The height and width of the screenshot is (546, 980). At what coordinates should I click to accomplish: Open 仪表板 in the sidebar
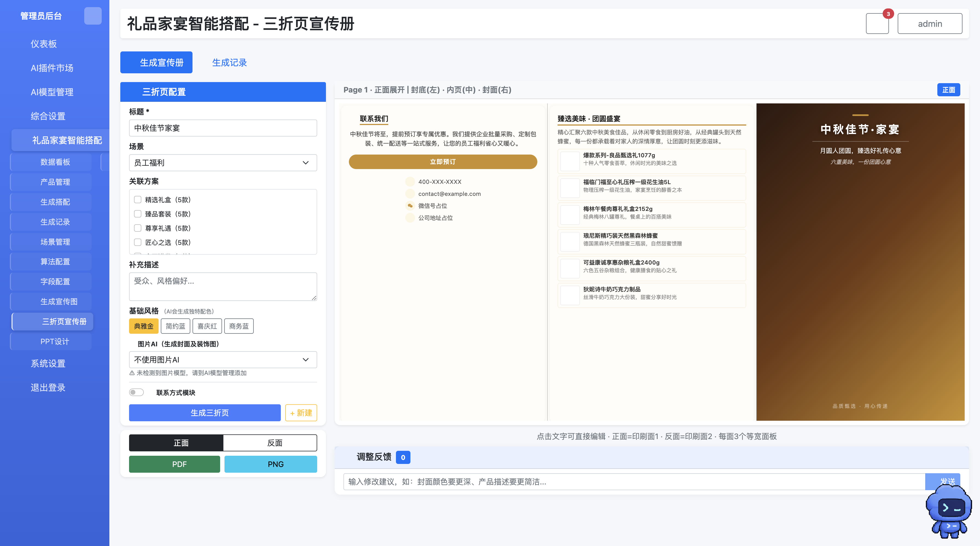(x=44, y=44)
